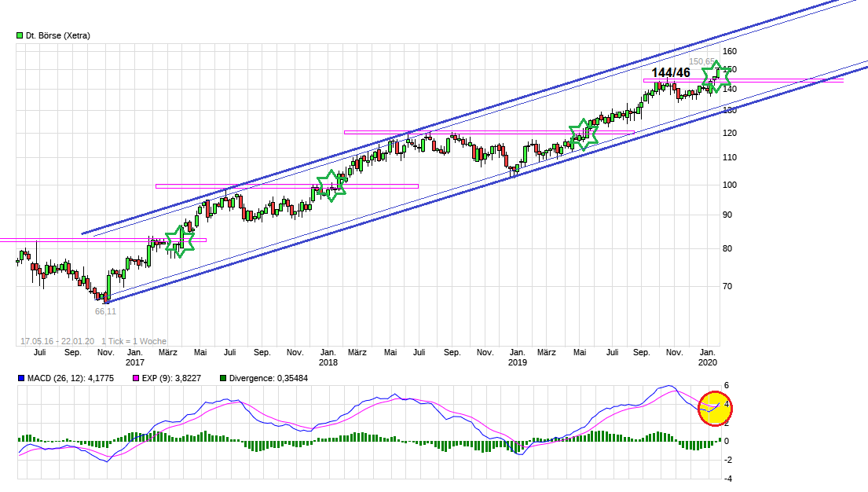The image size is (868, 492).
Task: Click the star marker near May 2019
Action: 583,134
